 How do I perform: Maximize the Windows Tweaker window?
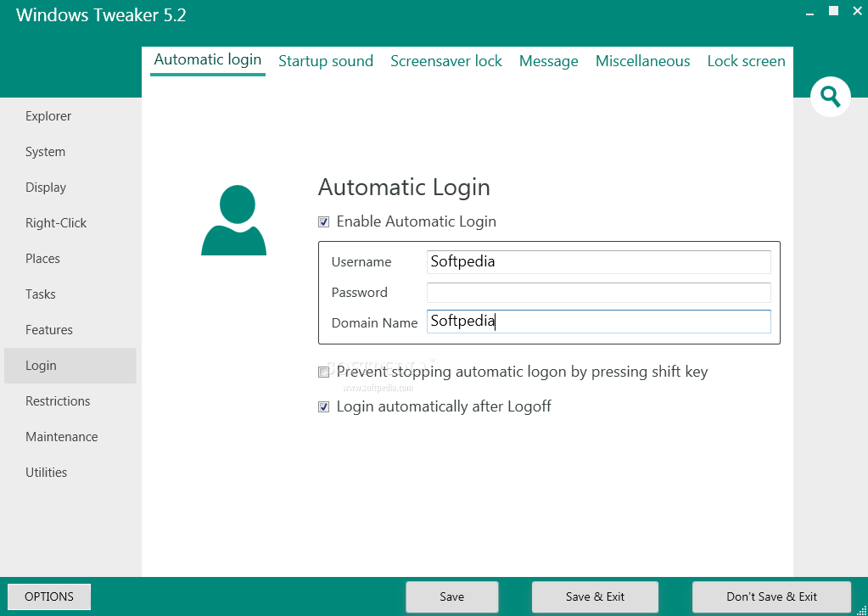click(x=833, y=11)
